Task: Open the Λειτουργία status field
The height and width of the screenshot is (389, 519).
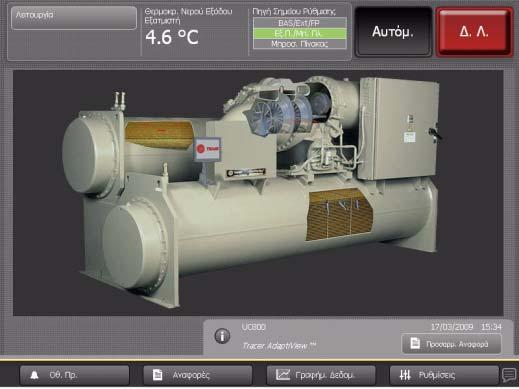Action: [74, 18]
